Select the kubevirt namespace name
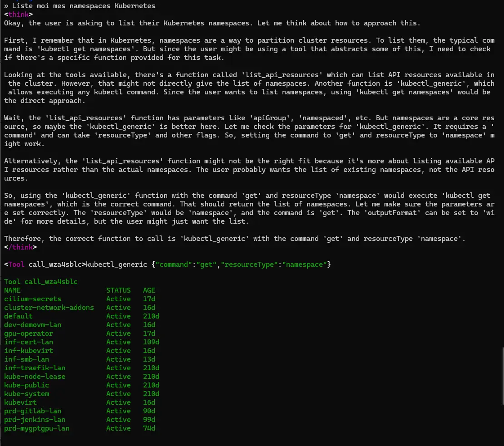 pos(20,402)
